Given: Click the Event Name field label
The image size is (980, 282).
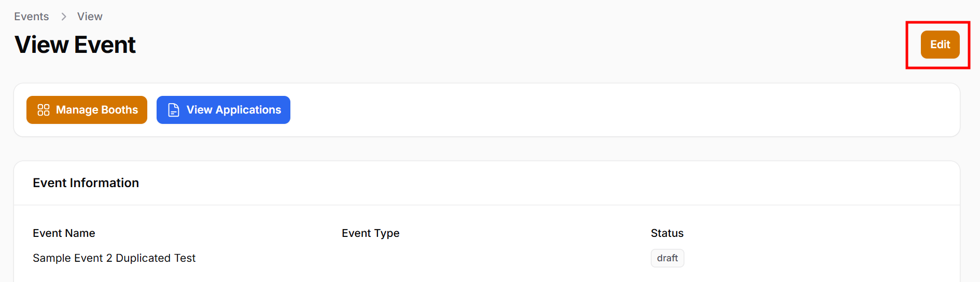Looking at the screenshot, I should pos(64,233).
